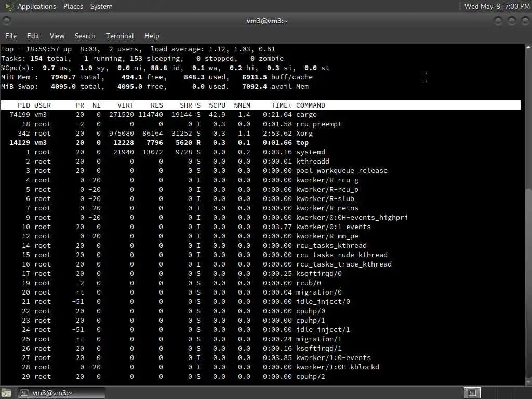
Task: Open the Terminal menu
Action: (120, 36)
